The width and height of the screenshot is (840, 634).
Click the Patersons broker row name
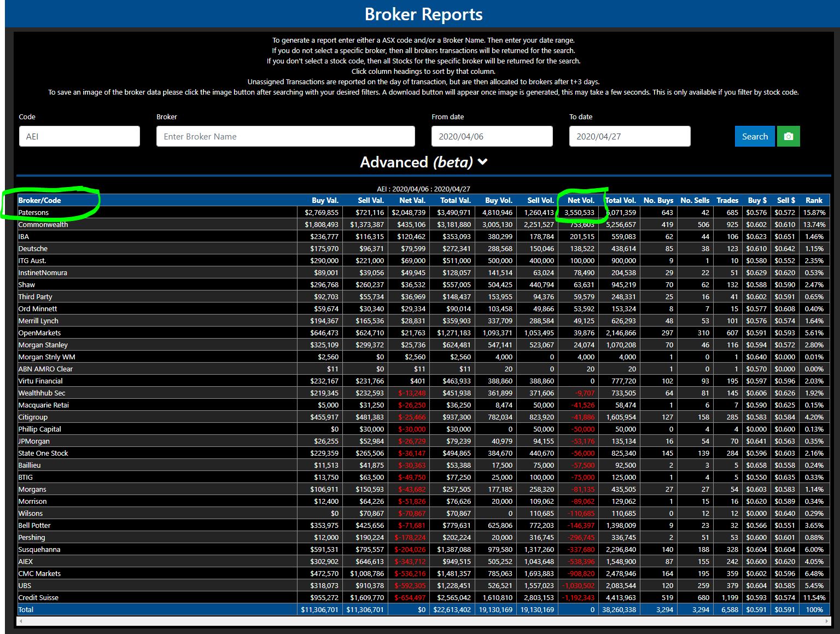tap(33, 212)
